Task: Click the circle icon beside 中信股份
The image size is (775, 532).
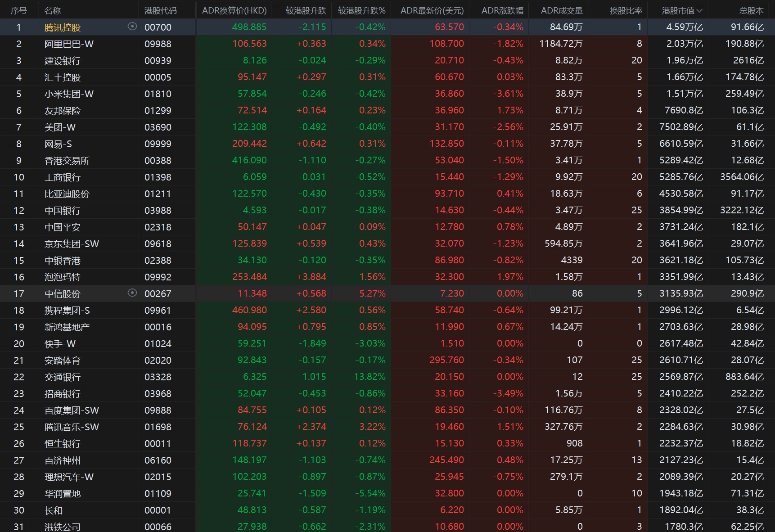Action: click(132, 293)
